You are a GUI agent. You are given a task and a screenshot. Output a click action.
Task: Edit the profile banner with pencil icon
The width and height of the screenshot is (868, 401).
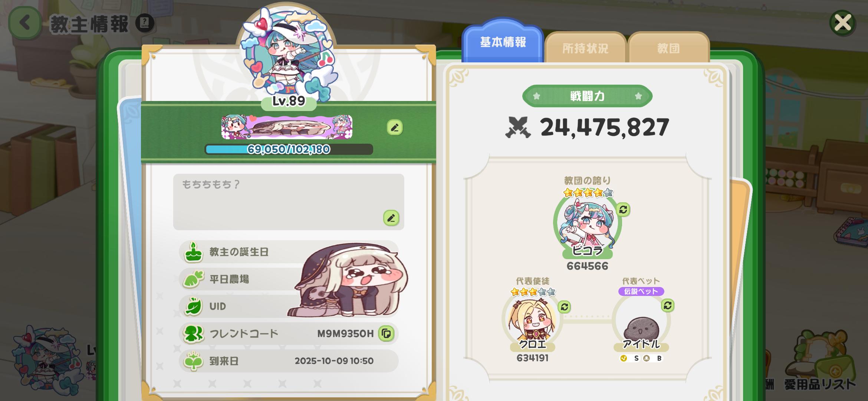[395, 127]
